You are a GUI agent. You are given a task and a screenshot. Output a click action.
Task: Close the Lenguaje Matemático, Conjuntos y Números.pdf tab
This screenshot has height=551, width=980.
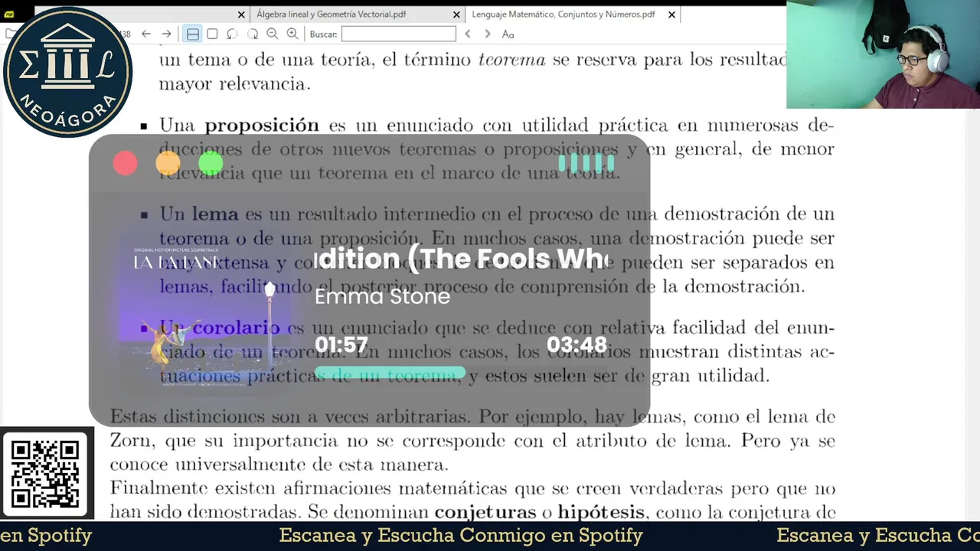671,15
